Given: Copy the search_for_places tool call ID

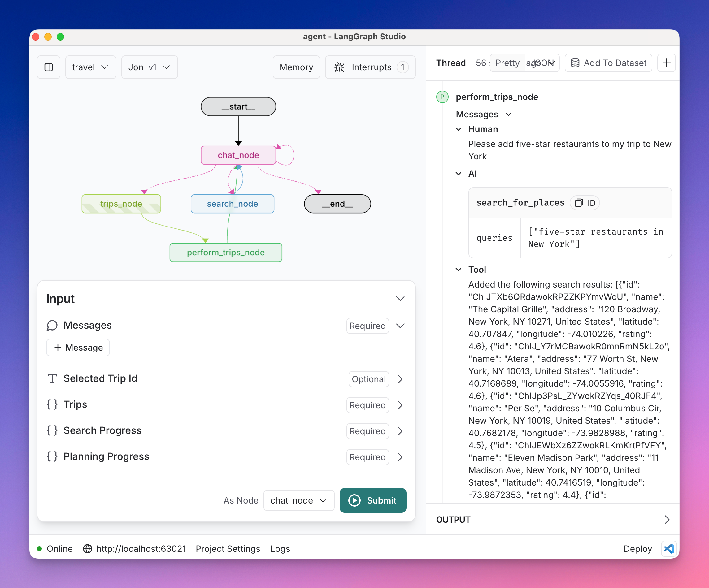Looking at the screenshot, I should point(585,203).
